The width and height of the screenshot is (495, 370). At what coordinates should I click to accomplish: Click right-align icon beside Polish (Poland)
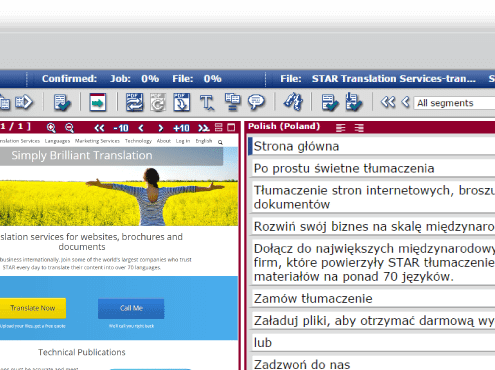pos(359,128)
